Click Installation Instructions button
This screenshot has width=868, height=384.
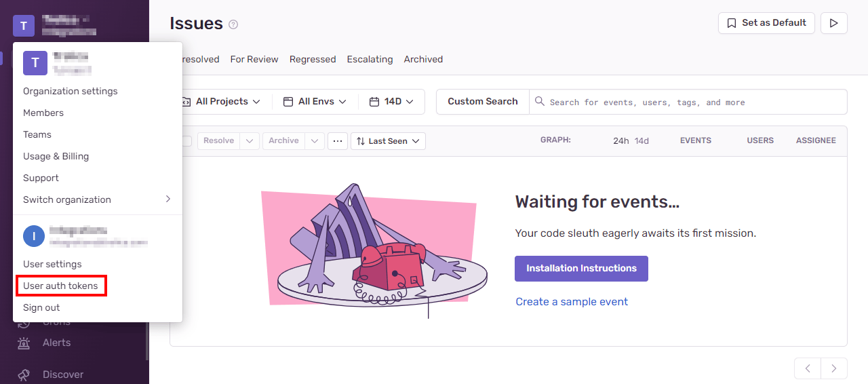pyautogui.click(x=581, y=268)
